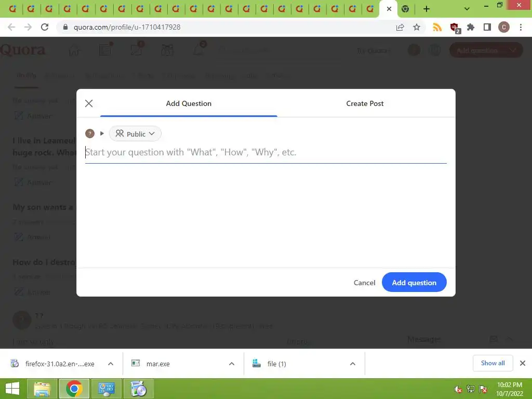The height and width of the screenshot is (399, 532).
Task: Click the dimmed notifications bell icon
Action: click(x=199, y=49)
